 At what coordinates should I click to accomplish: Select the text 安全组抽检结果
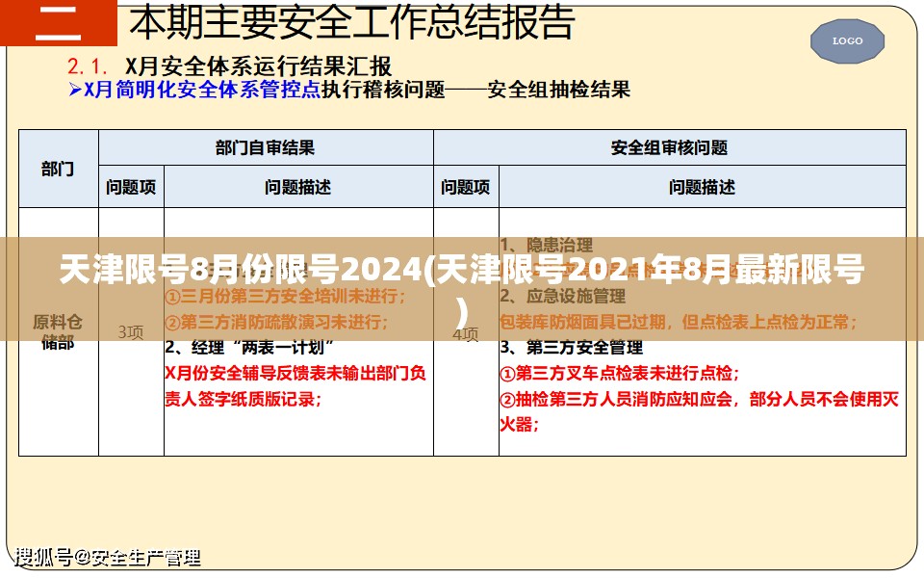click(x=558, y=90)
